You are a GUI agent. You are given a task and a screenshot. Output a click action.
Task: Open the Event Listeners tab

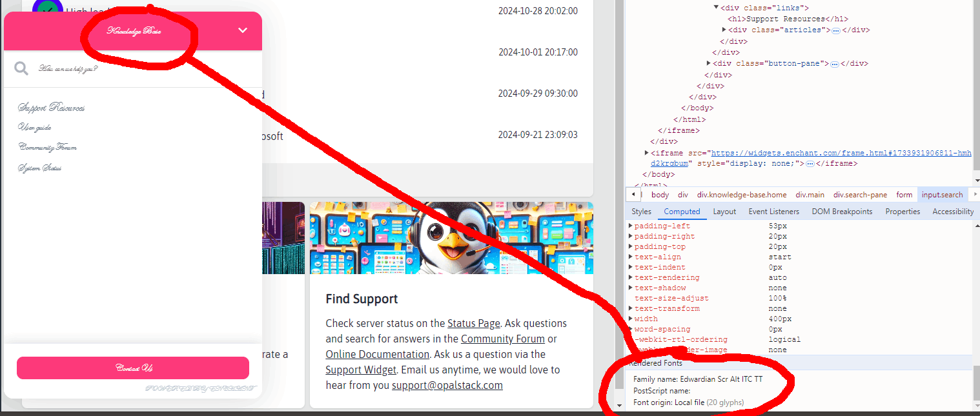773,212
